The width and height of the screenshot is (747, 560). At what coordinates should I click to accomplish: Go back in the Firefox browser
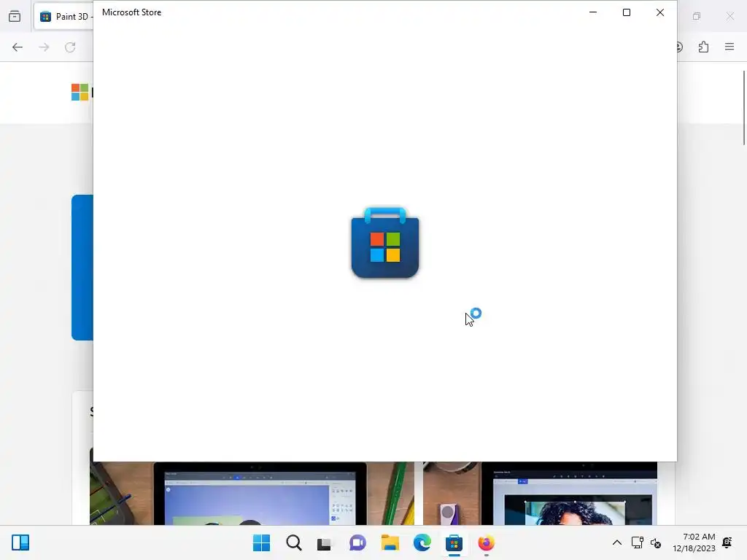pyautogui.click(x=18, y=47)
